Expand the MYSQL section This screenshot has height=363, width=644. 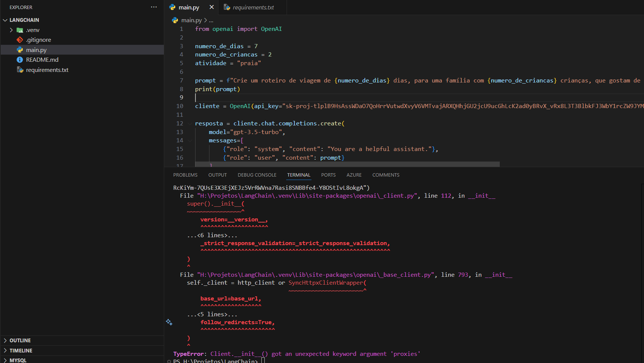pos(5,360)
